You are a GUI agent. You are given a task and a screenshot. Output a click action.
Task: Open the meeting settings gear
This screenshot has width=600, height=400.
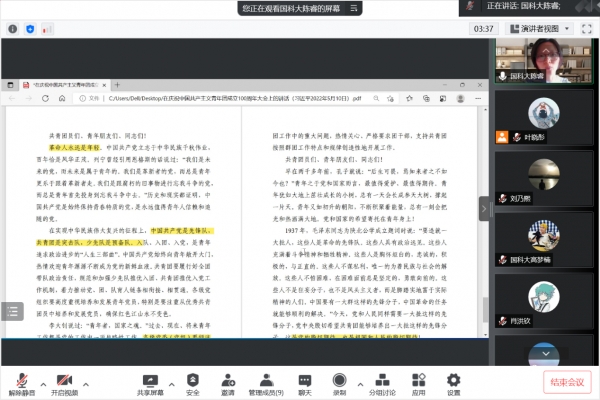(453, 384)
